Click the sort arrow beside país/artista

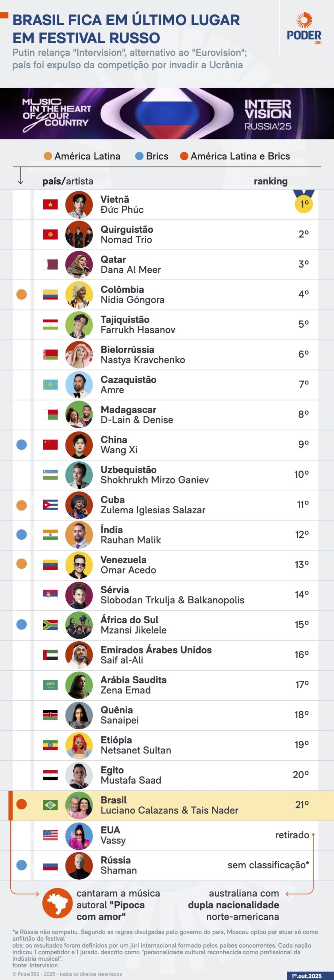point(21,176)
